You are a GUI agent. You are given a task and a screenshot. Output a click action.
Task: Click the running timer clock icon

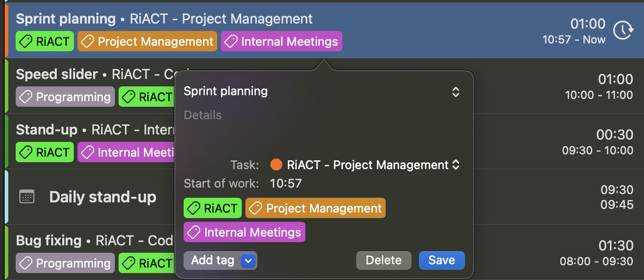(x=623, y=30)
